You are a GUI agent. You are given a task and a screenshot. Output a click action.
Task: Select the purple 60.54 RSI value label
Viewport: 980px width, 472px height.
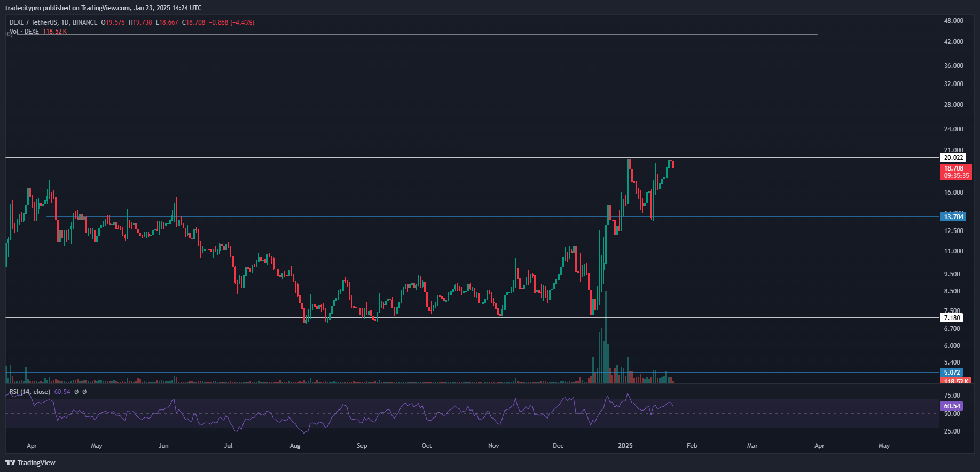click(952, 406)
